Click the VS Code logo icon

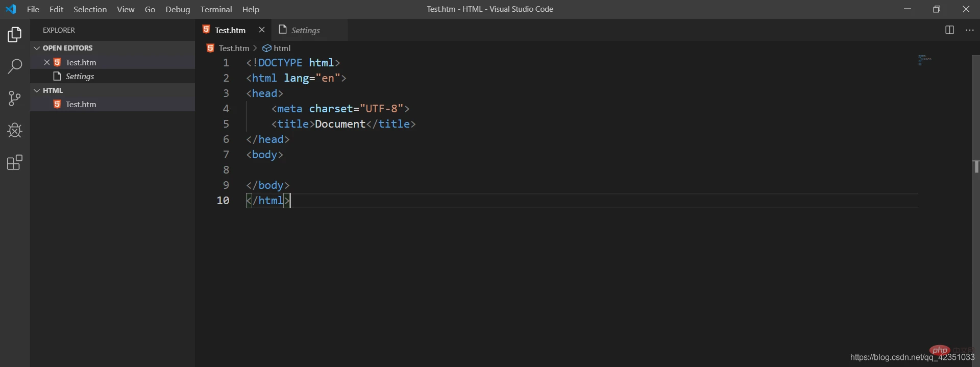[x=11, y=9]
